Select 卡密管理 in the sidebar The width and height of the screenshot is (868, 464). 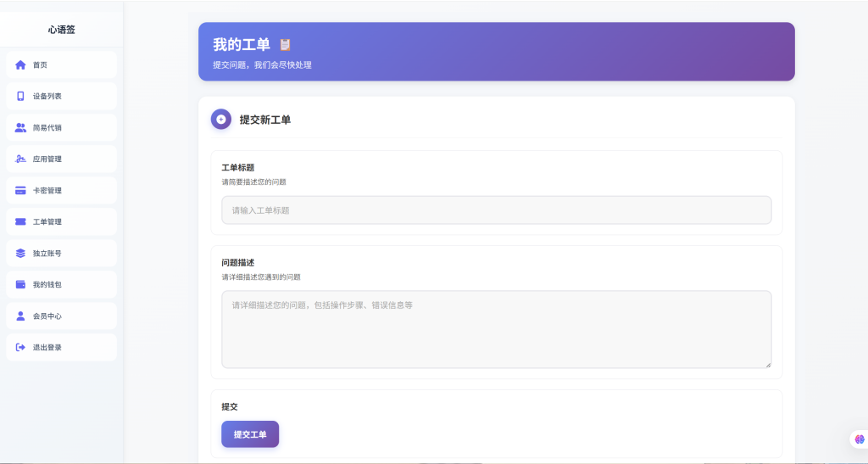click(61, 191)
